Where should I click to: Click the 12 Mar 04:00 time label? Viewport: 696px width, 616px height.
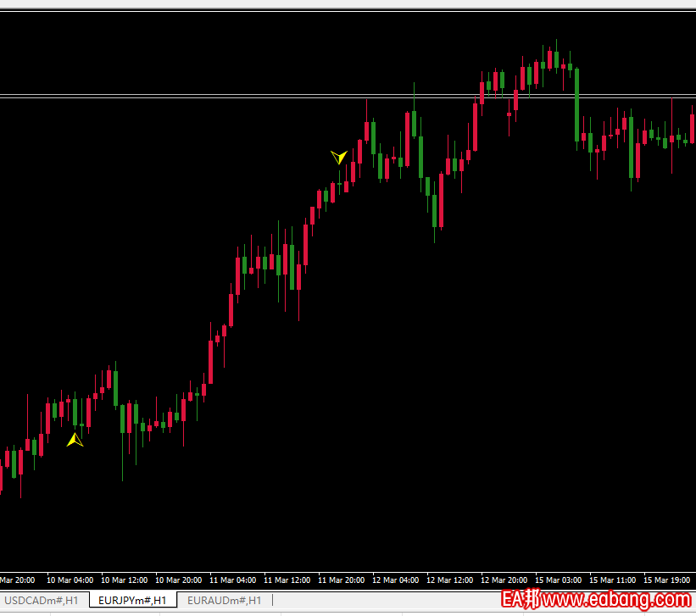396,580
